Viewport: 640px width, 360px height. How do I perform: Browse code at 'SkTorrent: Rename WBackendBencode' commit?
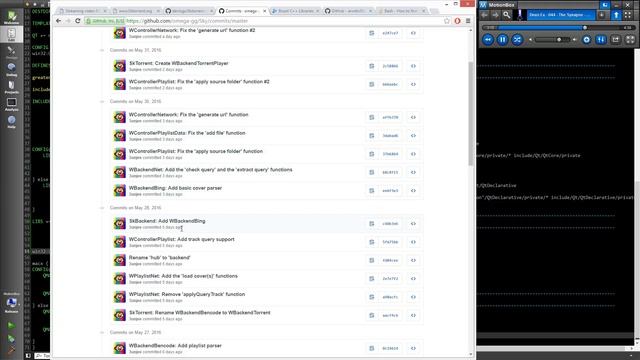[413, 316]
